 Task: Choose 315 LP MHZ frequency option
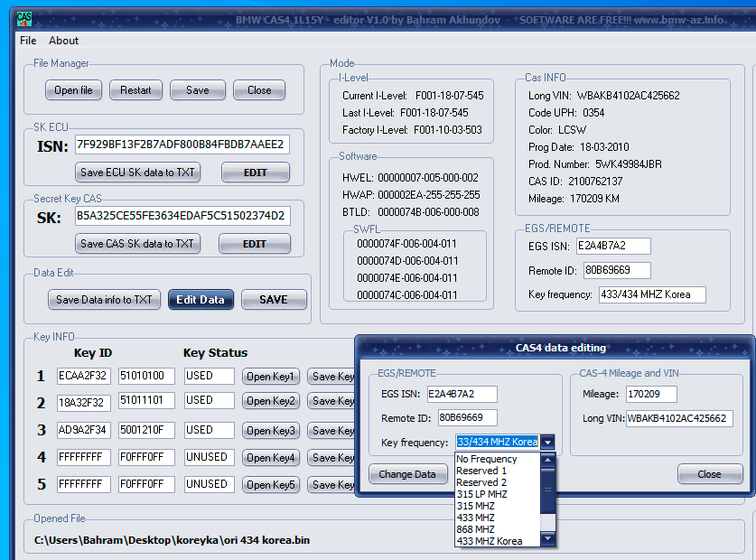(x=481, y=494)
